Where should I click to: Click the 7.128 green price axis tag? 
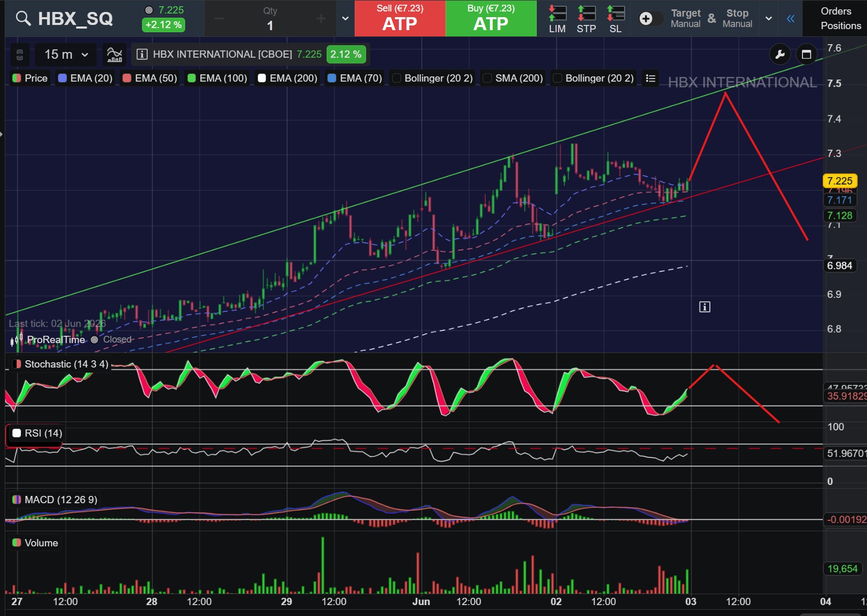(x=839, y=215)
